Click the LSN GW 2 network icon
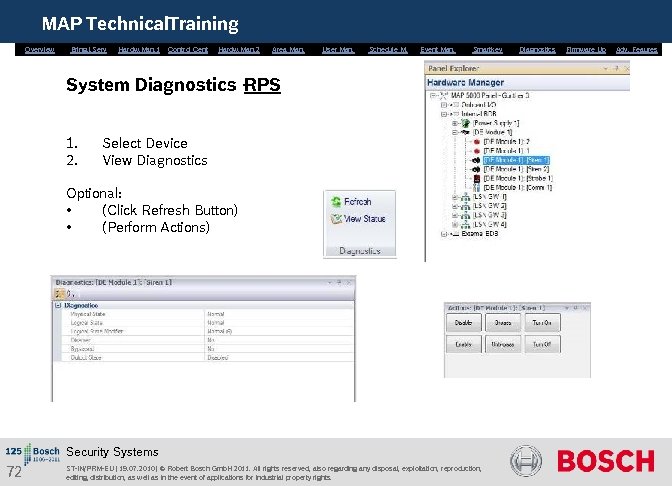This screenshot has height=486, width=672. point(465,206)
